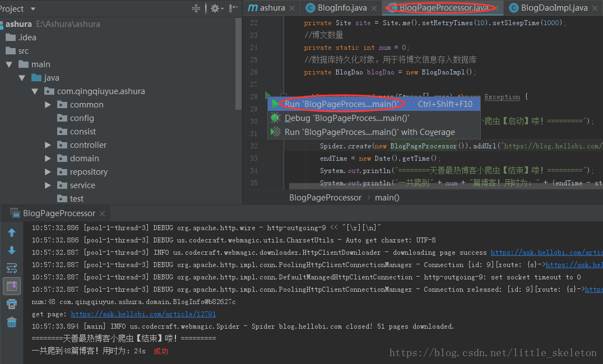Screen dimensions: 603x364
Task: Click debug bug icon in context menu
Action: point(275,118)
